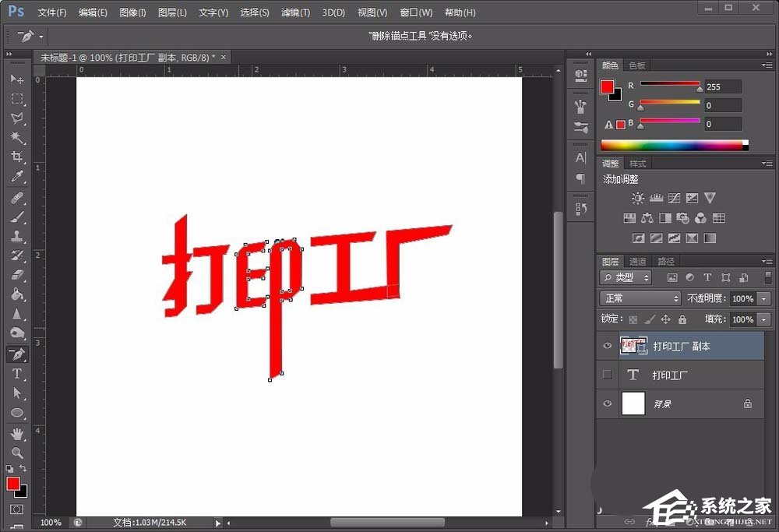Show the hidden 打印工厂 text layer

[608, 375]
